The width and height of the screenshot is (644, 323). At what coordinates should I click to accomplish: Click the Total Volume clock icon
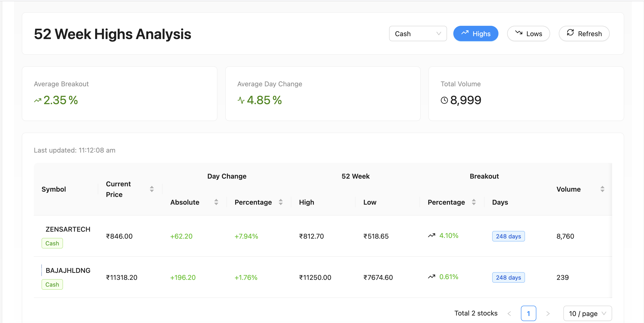[x=444, y=100]
